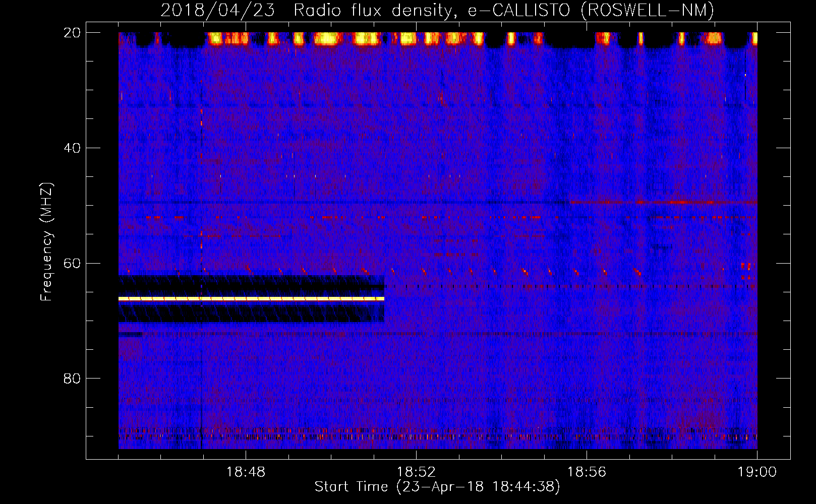Click the "Start Time (23-Apr-18 18:44:38)" axis label
Image resolution: width=816 pixels, height=504 pixels.
tap(437, 487)
